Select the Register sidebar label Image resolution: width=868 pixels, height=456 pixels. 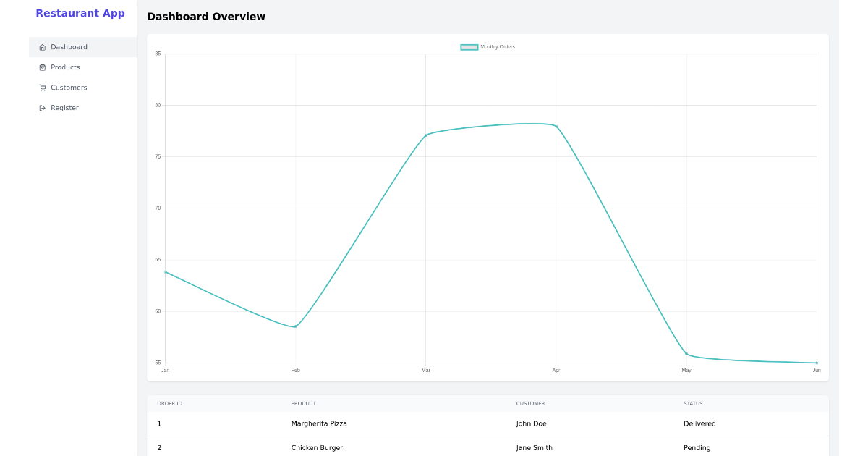pos(64,108)
